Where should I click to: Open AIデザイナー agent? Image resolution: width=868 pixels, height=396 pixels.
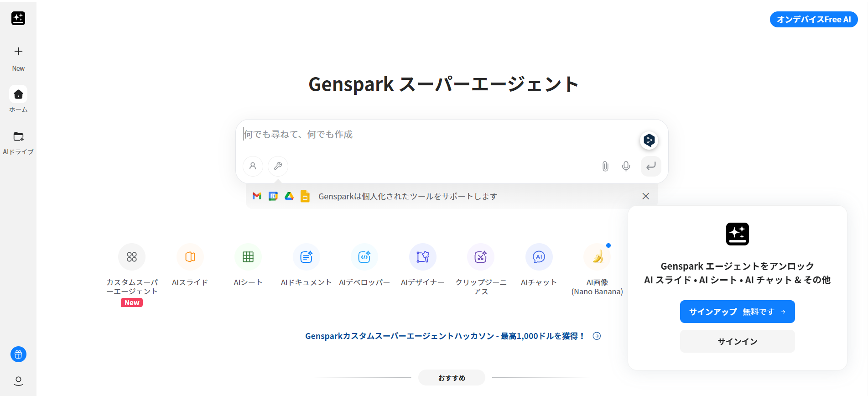point(422,257)
